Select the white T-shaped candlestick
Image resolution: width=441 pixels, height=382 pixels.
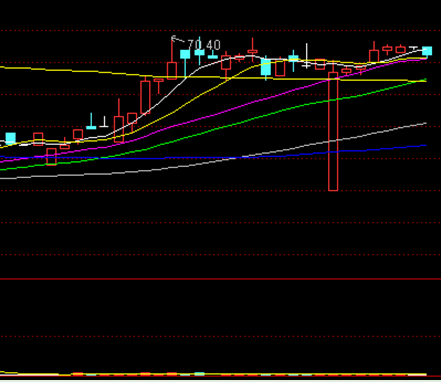104,122
